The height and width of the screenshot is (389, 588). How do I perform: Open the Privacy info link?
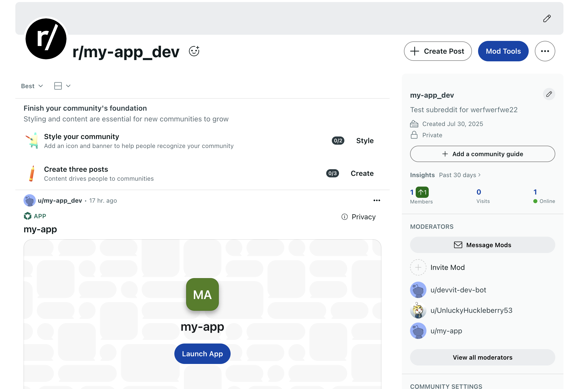pos(358,217)
